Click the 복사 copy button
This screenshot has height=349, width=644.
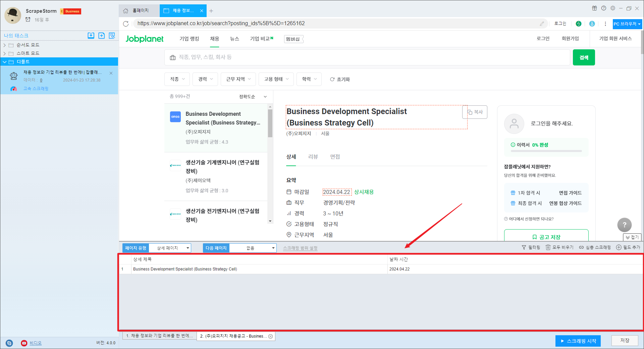475,112
